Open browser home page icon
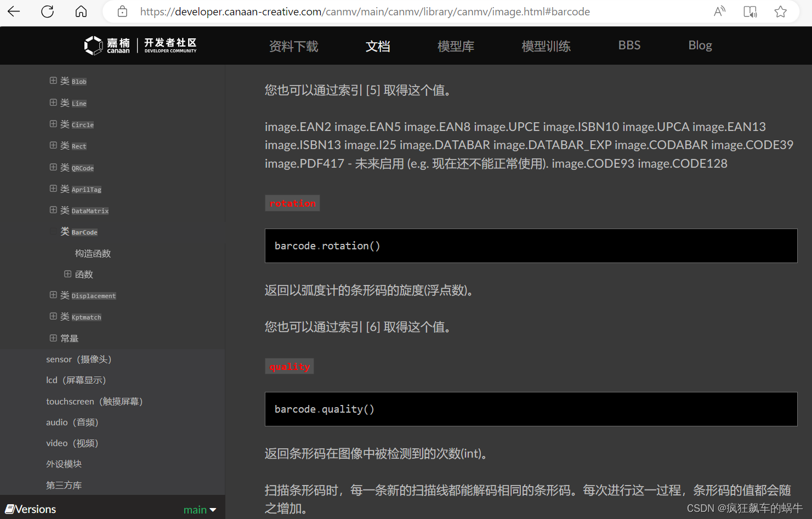Viewport: 812px width, 519px height. tap(81, 12)
